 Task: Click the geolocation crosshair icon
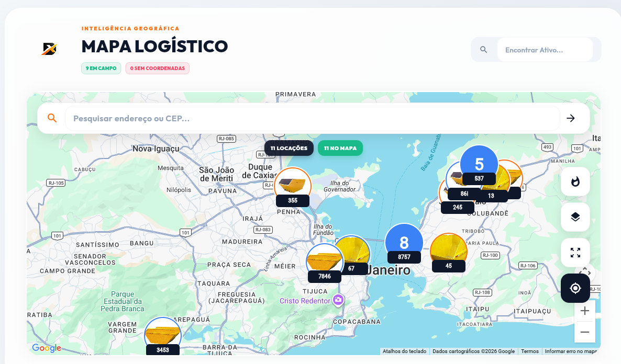[575, 288]
